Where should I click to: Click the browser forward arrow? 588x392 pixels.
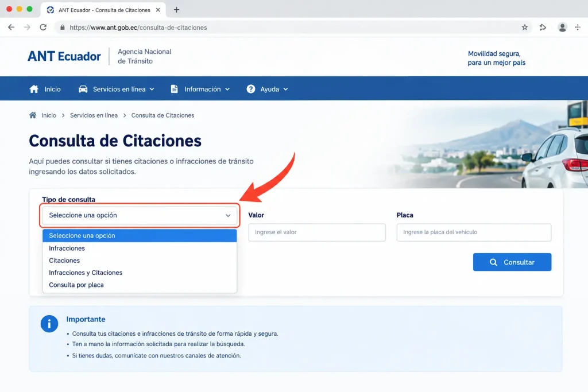[x=27, y=28]
